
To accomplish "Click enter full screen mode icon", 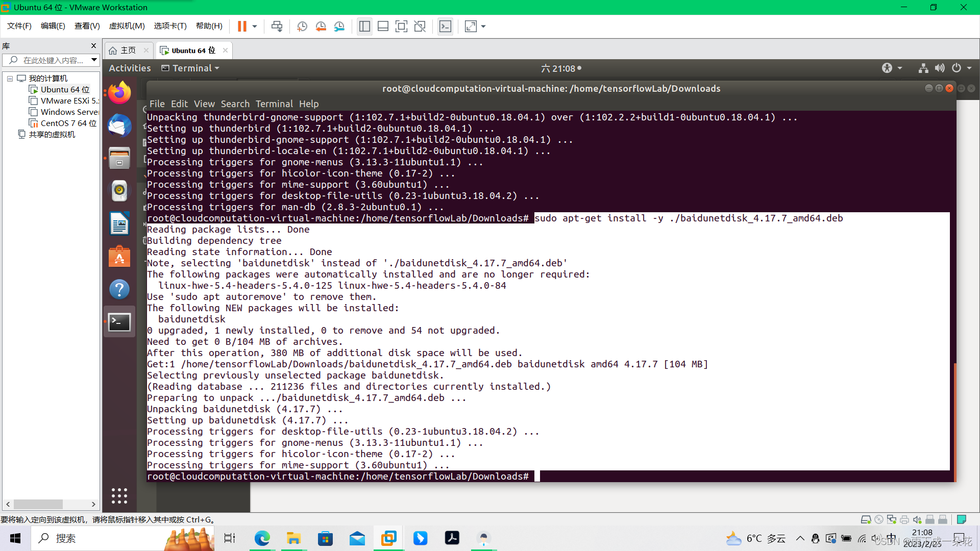I will tap(401, 27).
